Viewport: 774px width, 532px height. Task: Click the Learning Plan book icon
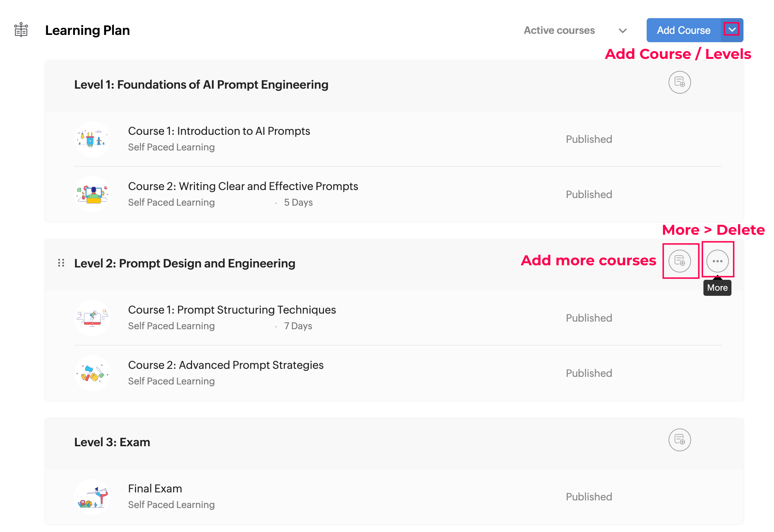pos(21,30)
